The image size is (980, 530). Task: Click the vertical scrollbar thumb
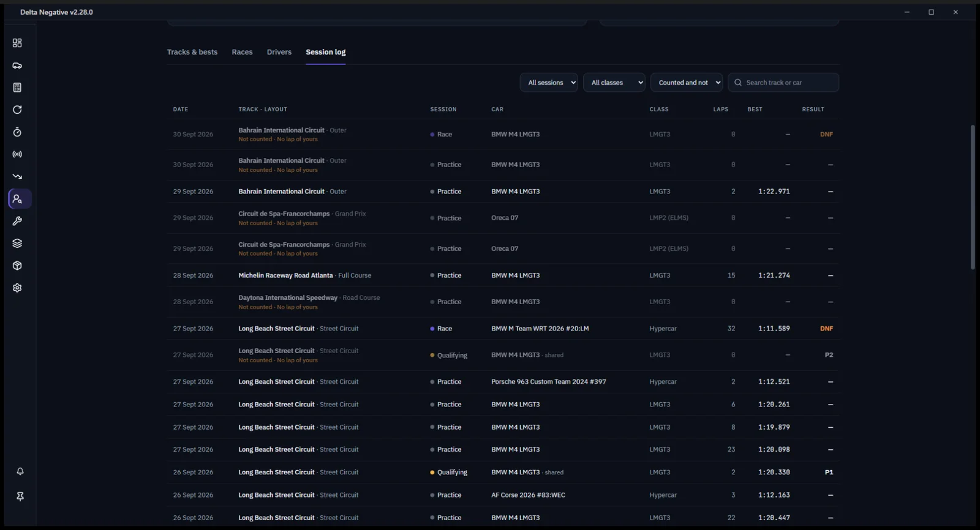coord(972,197)
